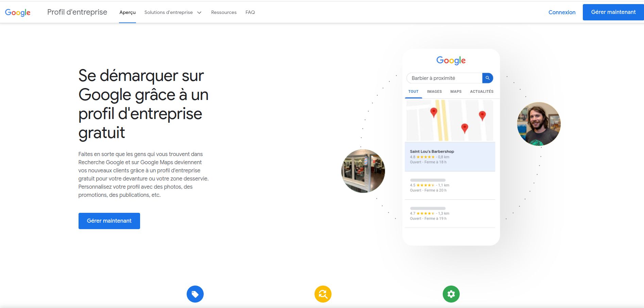Click the middle lower red map pin
The width and height of the screenshot is (644, 308).
coord(464,128)
